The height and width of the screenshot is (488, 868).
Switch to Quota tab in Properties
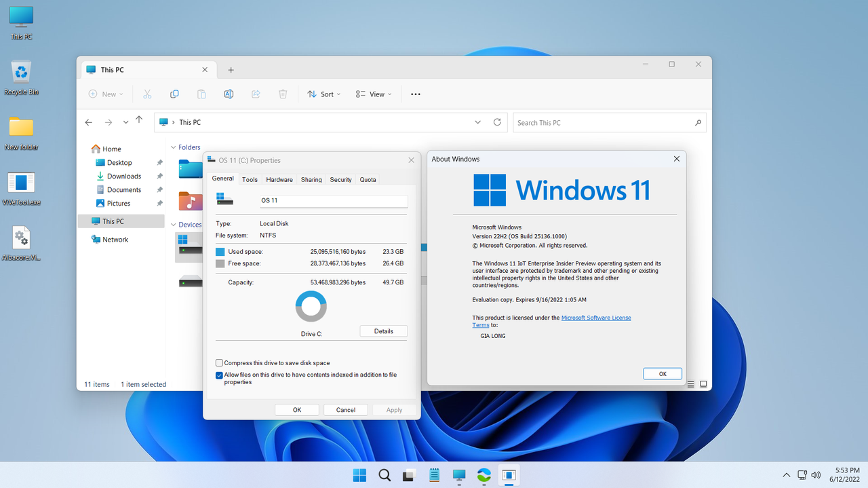[368, 179]
